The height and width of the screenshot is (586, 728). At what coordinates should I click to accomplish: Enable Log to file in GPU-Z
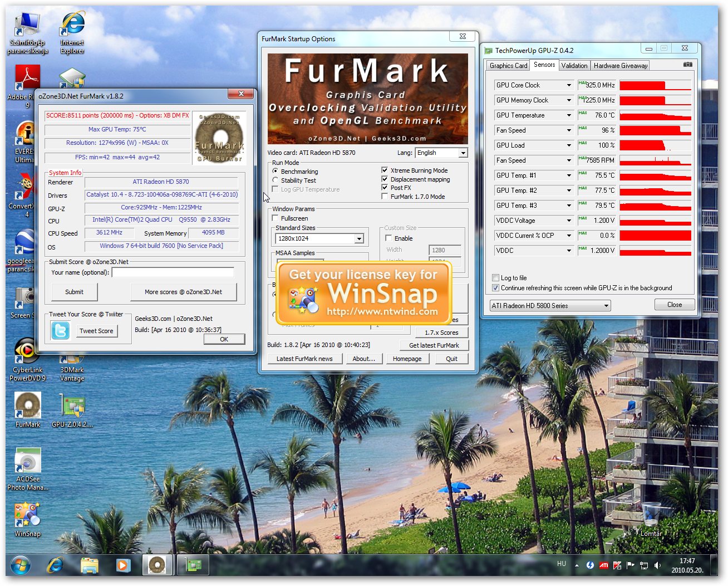495,277
